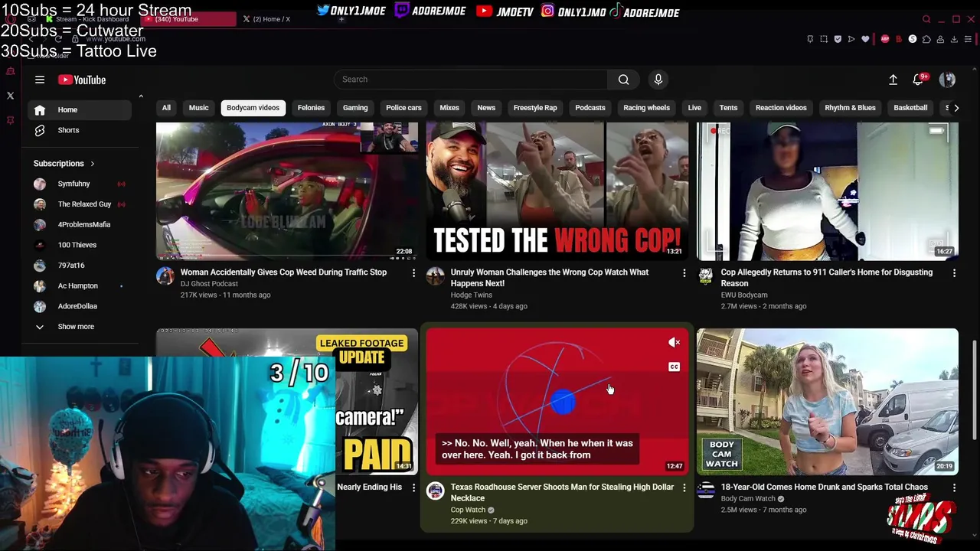The height and width of the screenshot is (551, 980).
Task: Open the YouTube guide hamburger menu
Action: [x=40, y=80]
